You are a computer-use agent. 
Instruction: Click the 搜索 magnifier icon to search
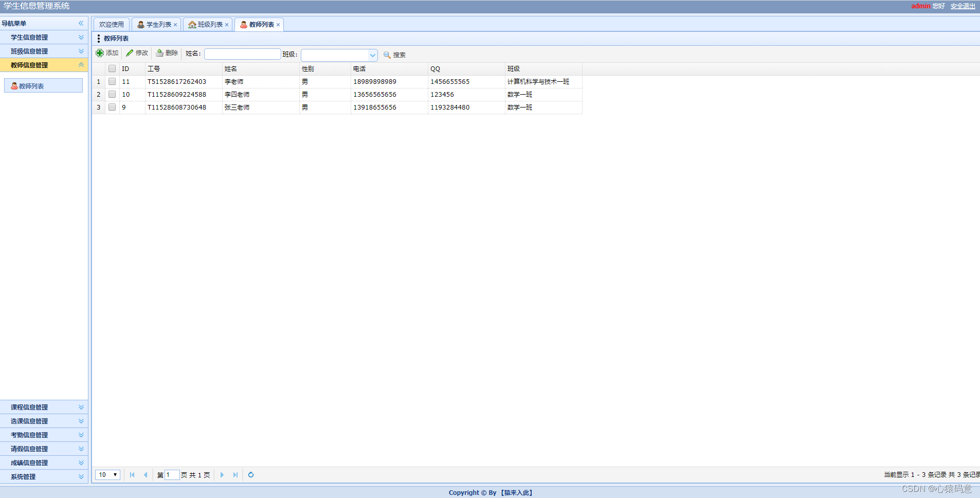tap(386, 55)
